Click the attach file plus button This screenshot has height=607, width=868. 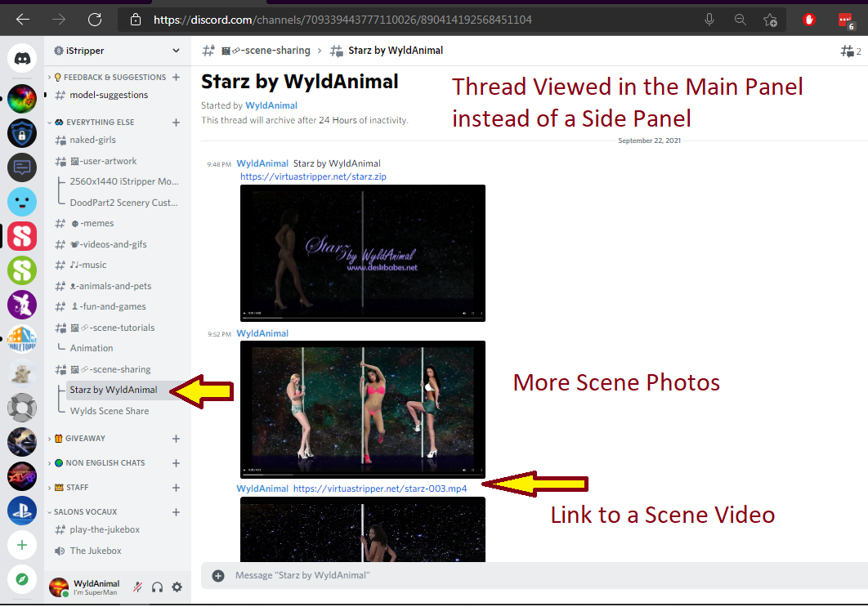[218, 575]
